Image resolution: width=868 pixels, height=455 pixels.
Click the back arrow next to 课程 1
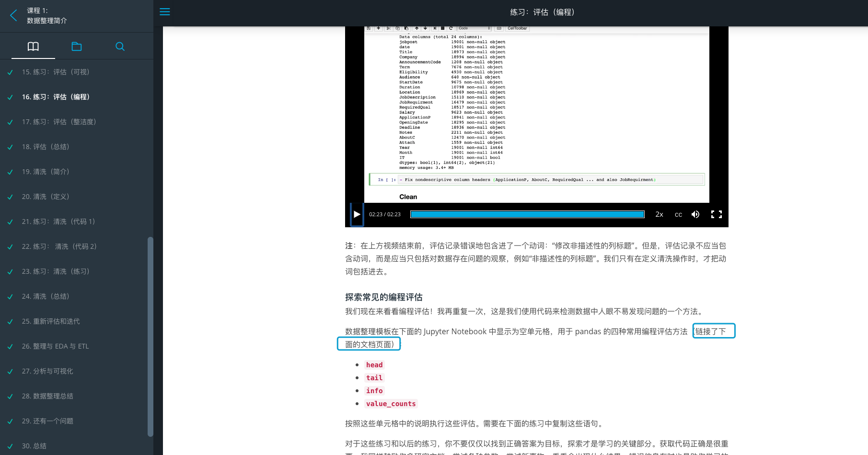[13, 15]
